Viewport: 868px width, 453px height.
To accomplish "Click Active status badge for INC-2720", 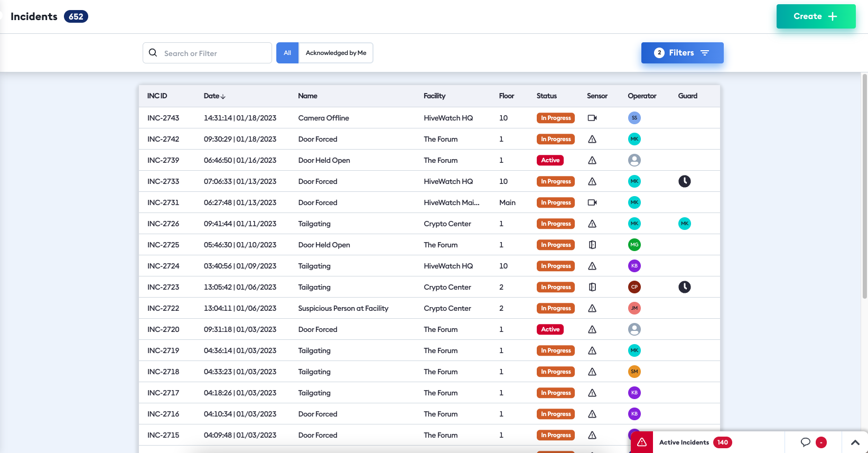I will [550, 329].
